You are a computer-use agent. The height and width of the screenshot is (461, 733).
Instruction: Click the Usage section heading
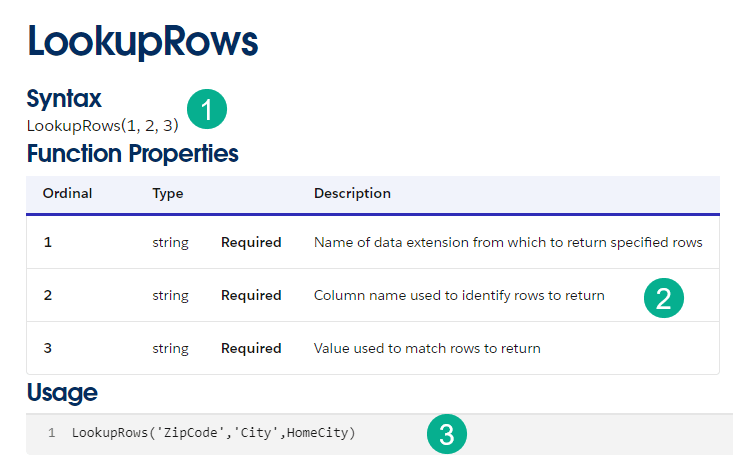[x=62, y=392]
